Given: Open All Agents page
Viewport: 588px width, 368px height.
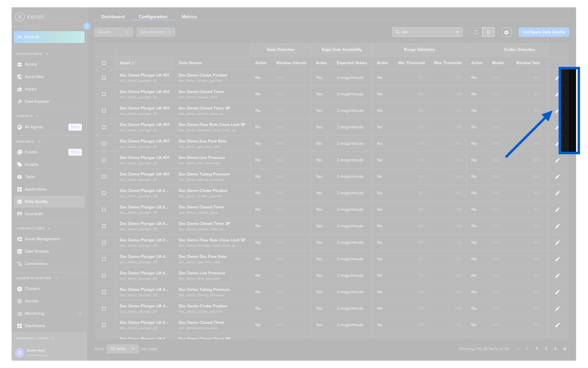Looking at the screenshot, I should (x=49, y=127).
